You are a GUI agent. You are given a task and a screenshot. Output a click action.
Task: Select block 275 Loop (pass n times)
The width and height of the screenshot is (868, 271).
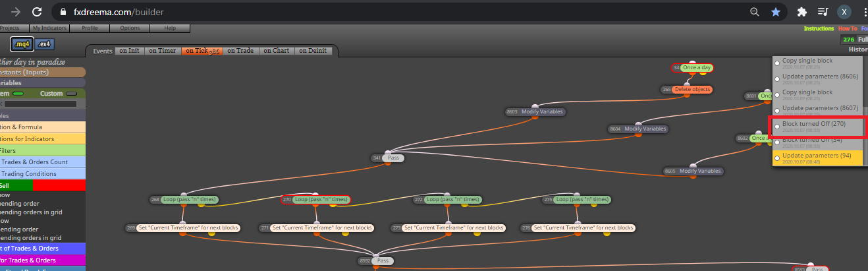577,200
